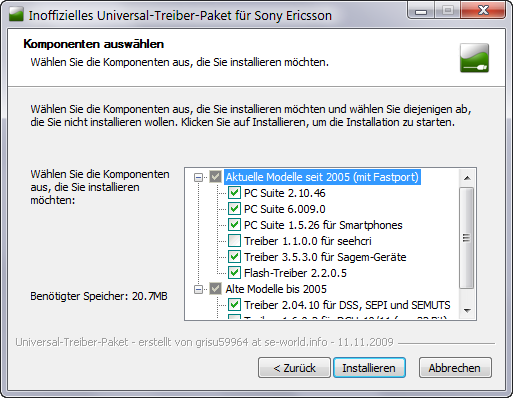The image size is (513, 398).
Task: Uncheck Treiber 2.04.10 für DSS, SEPI, SEMUTS
Action: click(x=234, y=305)
